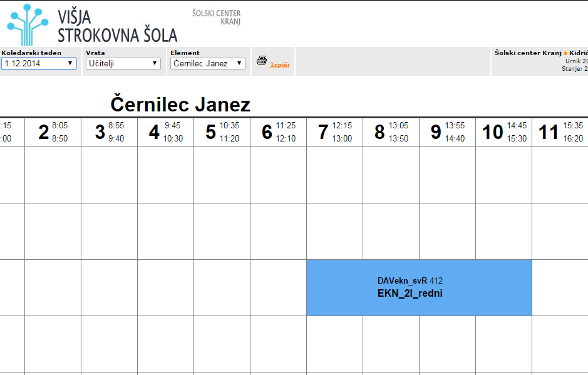Select period 7 header 12:15–13:00
This screenshot has width=588, height=375.
coord(335,132)
